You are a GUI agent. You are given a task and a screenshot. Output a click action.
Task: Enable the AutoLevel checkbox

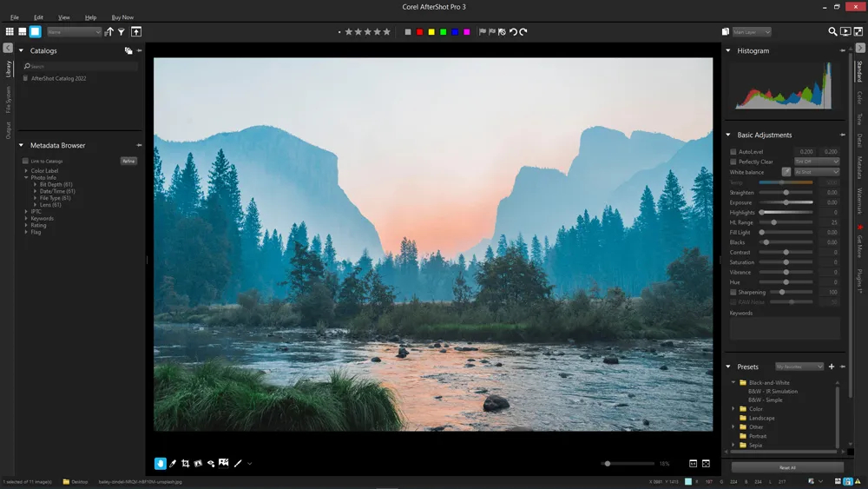coord(733,151)
